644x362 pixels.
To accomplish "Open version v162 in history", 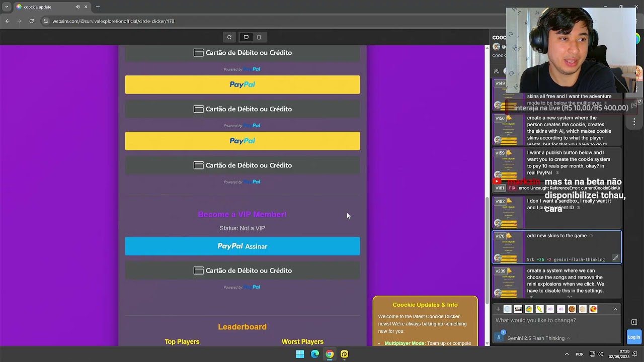I will click(x=557, y=213).
